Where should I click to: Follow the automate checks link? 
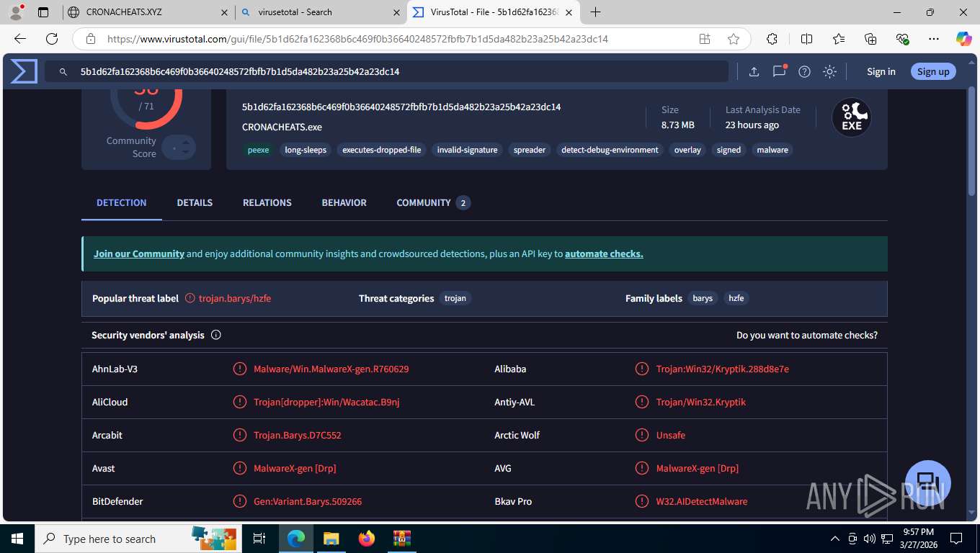pos(604,253)
